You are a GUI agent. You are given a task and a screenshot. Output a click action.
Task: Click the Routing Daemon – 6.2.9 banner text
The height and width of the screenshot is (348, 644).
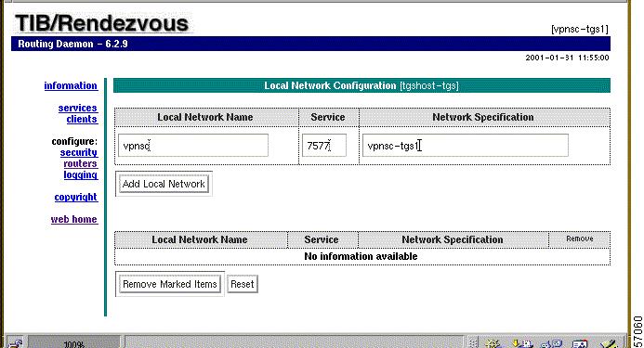[x=72, y=44]
